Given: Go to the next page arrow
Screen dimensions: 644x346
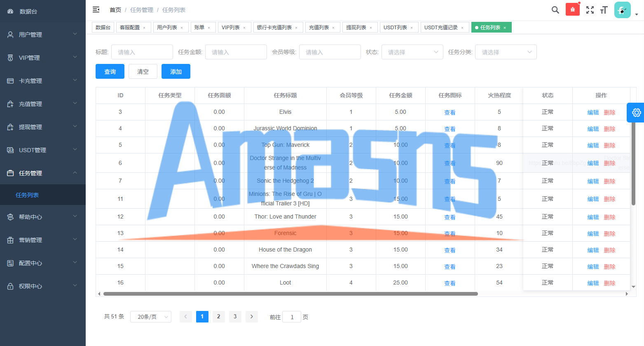Looking at the screenshot, I should [252, 317].
